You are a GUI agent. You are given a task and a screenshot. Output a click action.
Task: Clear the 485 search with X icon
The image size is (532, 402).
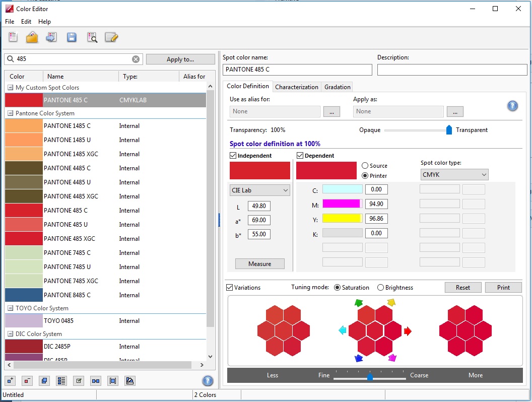click(136, 59)
